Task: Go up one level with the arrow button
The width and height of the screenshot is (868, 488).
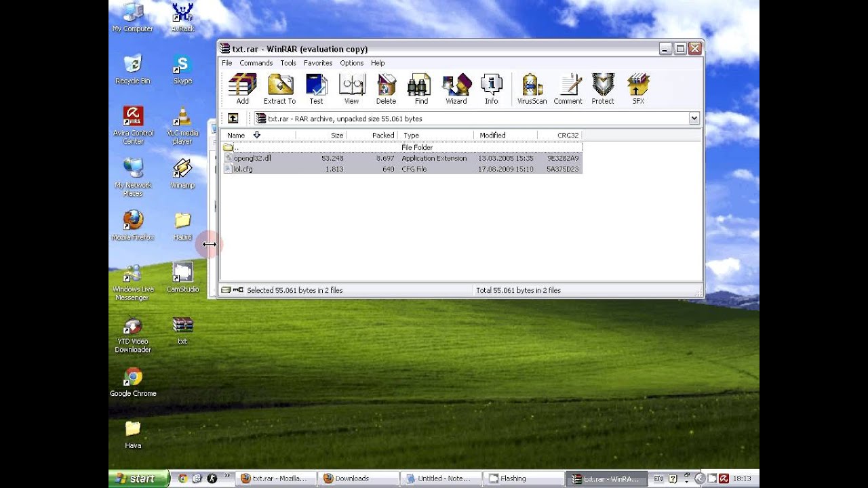Action: tap(233, 118)
